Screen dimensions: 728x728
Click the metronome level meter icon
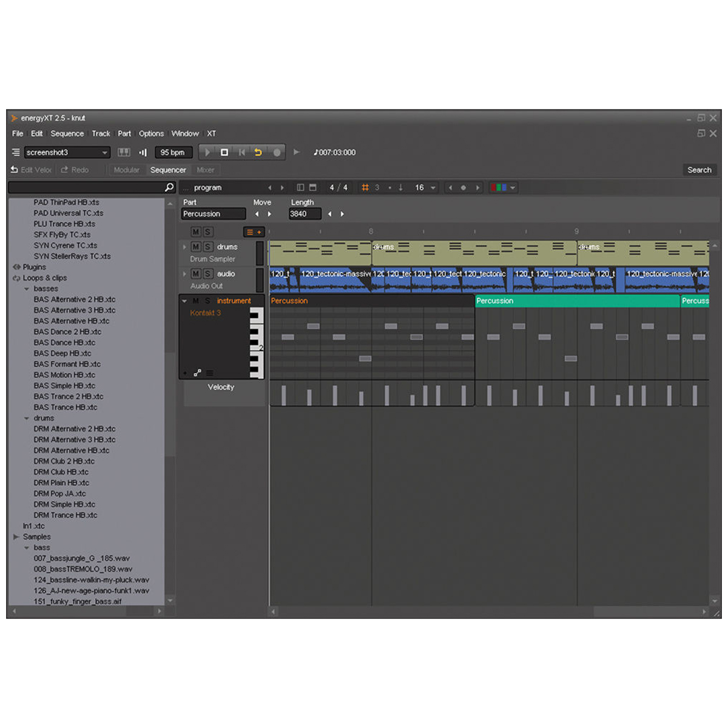point(143,152)
